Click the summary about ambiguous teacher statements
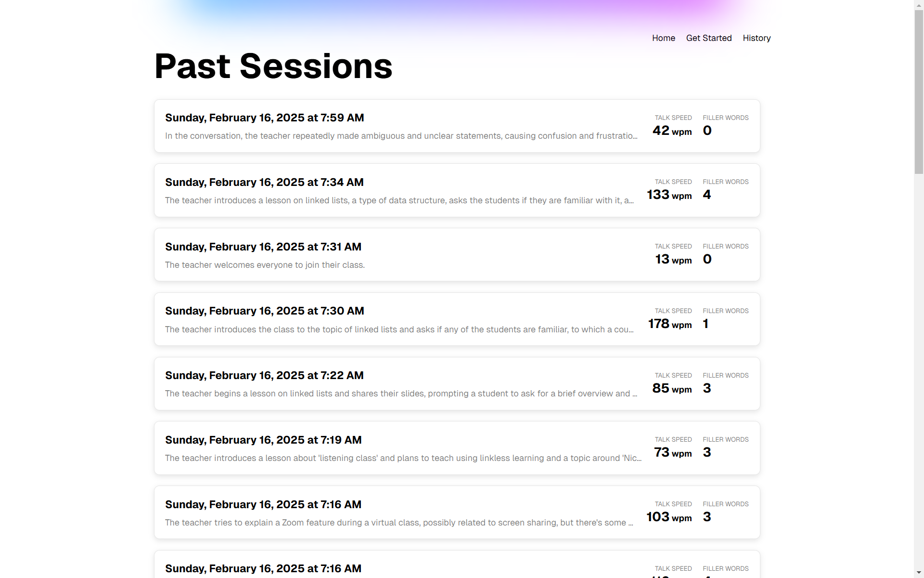924x578 pixels. [x=401, y=136]
